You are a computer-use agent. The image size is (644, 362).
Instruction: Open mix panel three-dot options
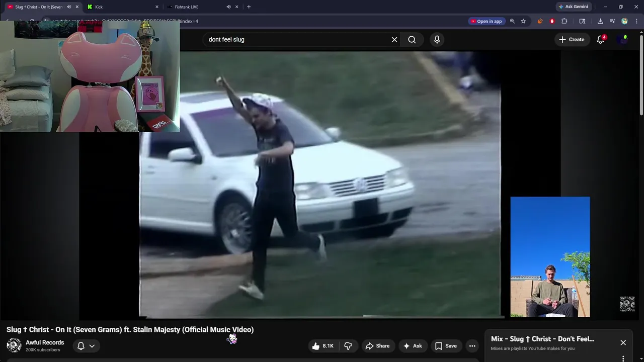pyautogui.click(x=623, y=358)
